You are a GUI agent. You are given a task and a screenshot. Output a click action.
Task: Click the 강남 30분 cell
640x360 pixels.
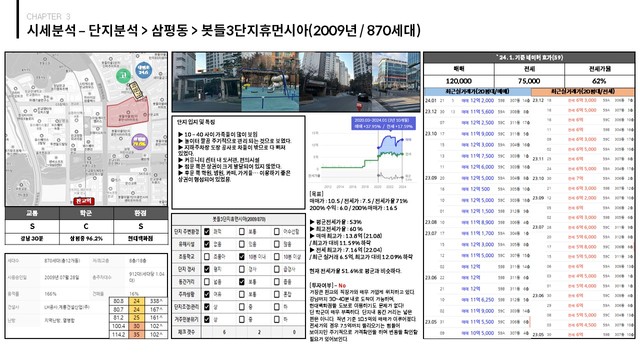[x=32, y=238]
